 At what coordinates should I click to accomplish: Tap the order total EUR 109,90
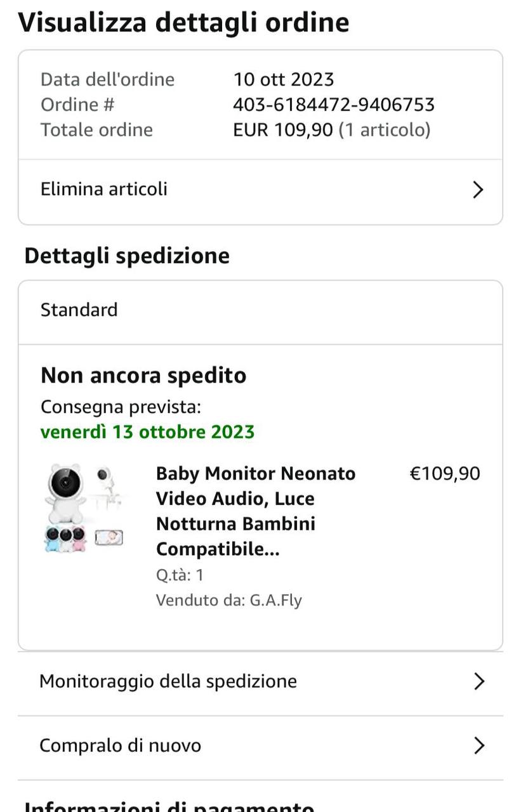(x=283, y=130)
